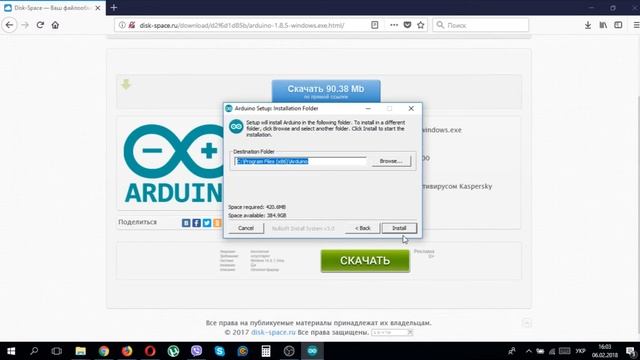Click the Destination Folder path field
The height and width of the screenshot is (360, 640).
[300, 161]
